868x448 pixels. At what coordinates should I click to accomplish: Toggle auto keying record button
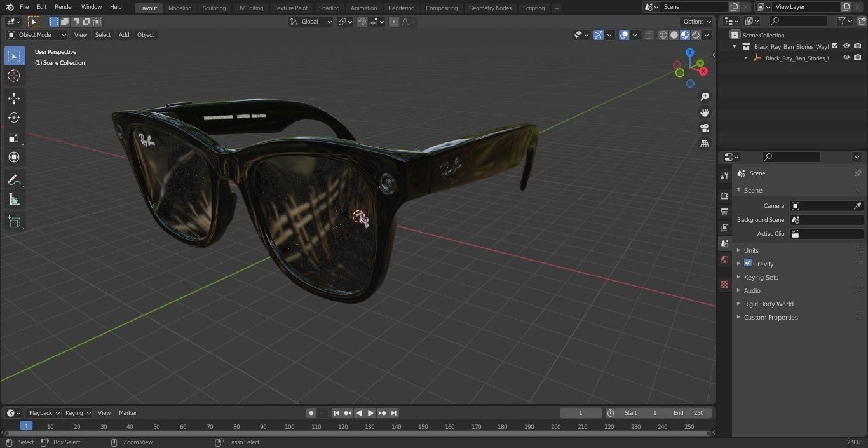311,412
